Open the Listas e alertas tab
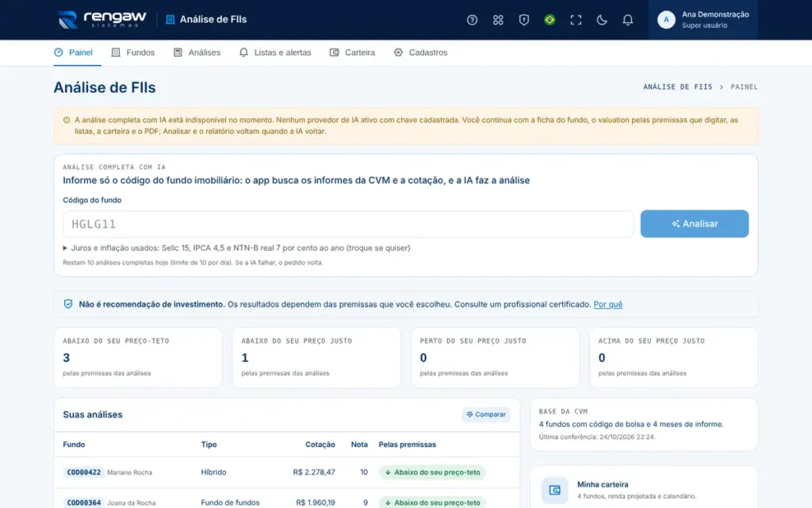 (275, 52)
